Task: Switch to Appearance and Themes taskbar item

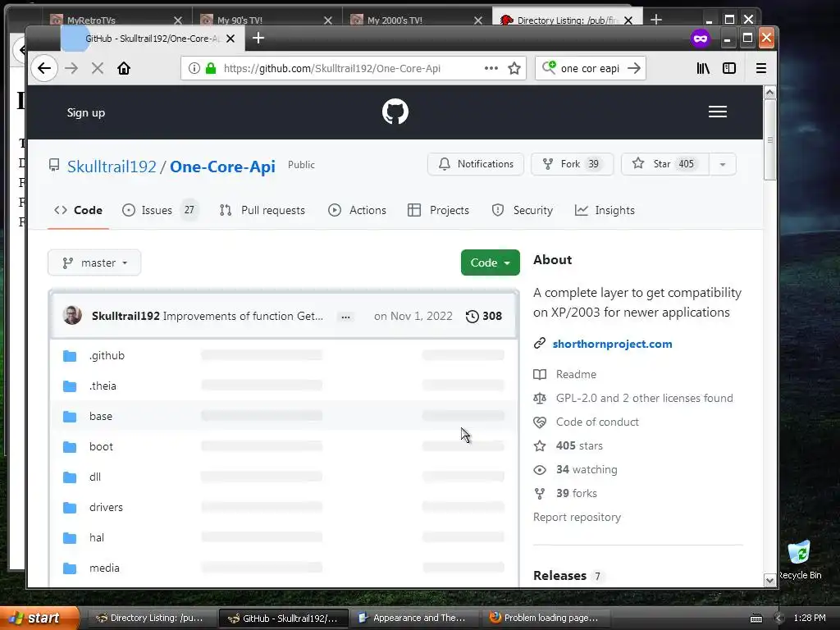Action: (414, 619)
